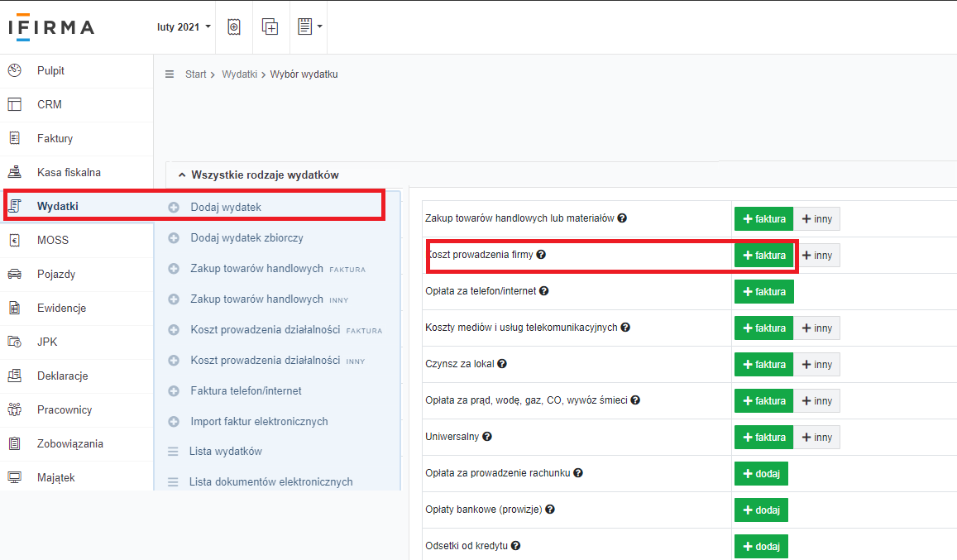Click help icon next to Opłata za prowadzenie rachunku

click(x=578, y=472)
